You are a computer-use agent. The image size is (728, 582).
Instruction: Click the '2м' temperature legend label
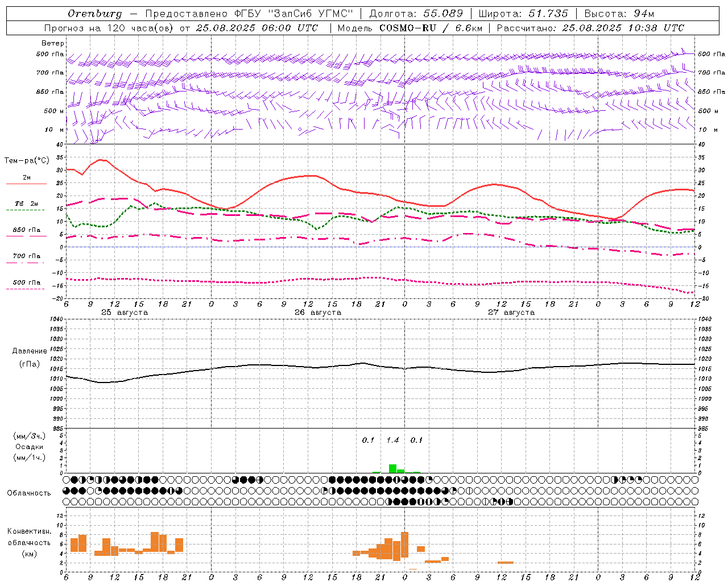[27, 178]
